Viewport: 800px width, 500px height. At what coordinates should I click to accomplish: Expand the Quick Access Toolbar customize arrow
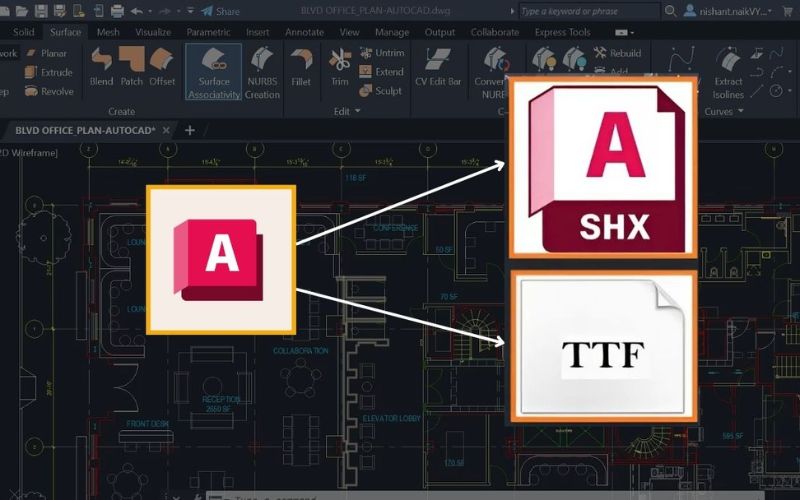[190, 11]
